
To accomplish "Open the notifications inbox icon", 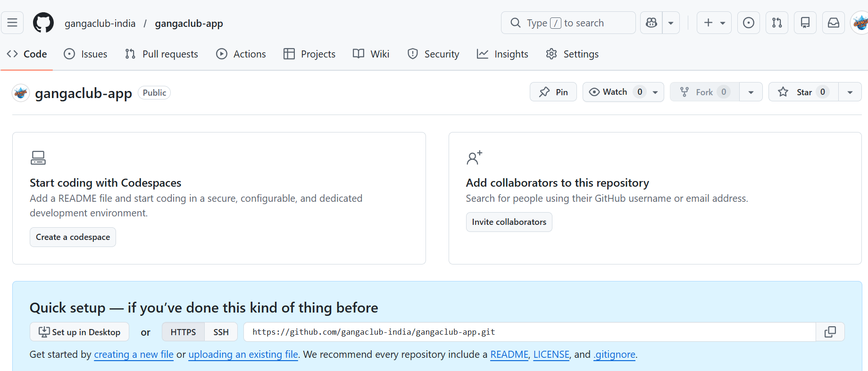I will [x=833, y=23].
